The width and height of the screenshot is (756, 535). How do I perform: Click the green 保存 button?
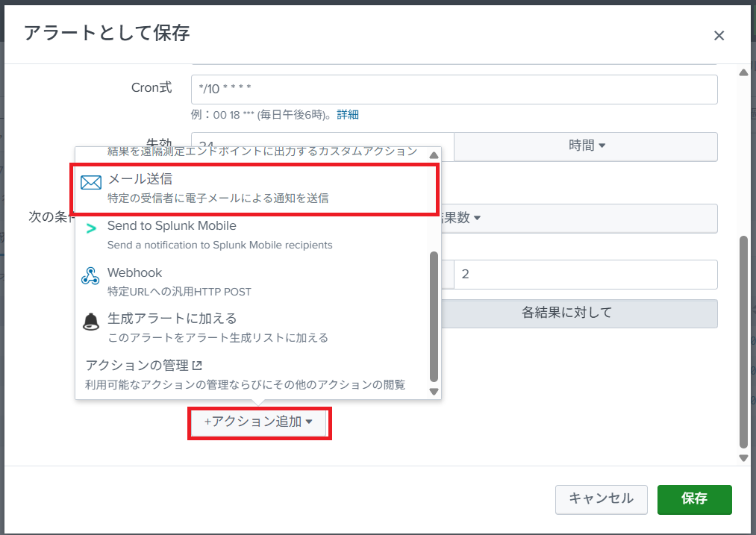[x=694, y=499]
